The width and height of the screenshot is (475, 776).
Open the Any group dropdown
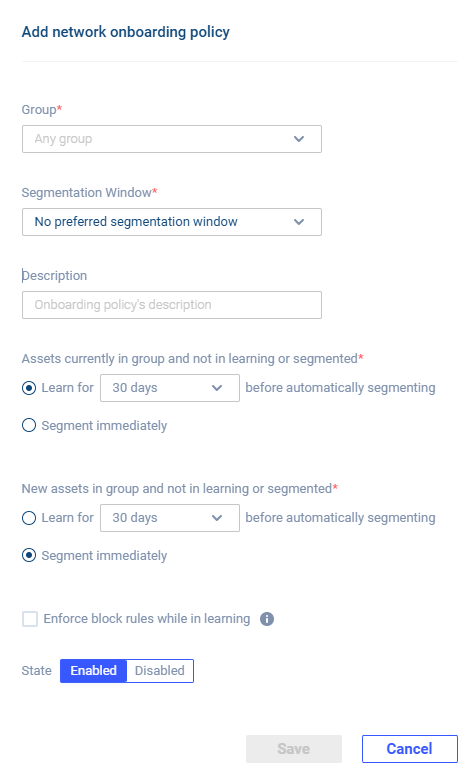172,139
